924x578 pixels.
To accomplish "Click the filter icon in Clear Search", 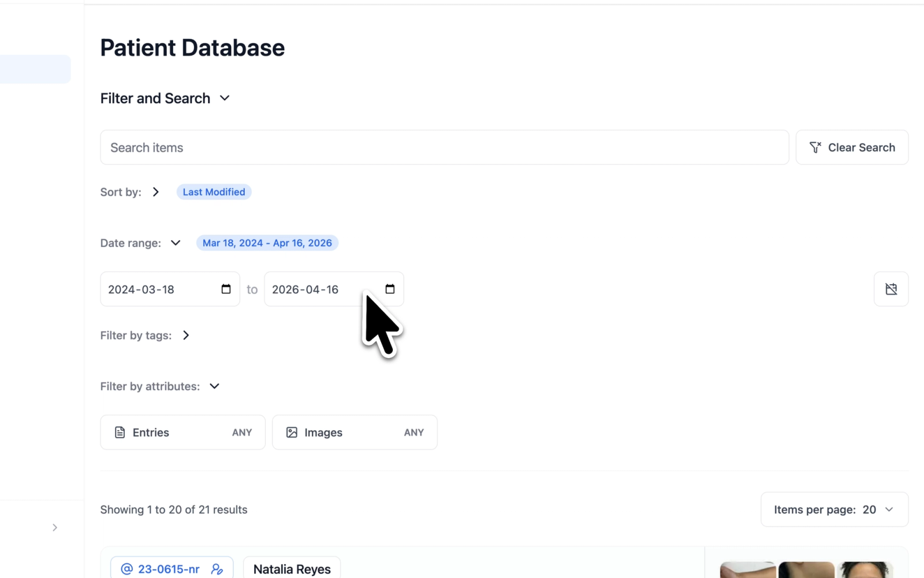I will 815,147.
